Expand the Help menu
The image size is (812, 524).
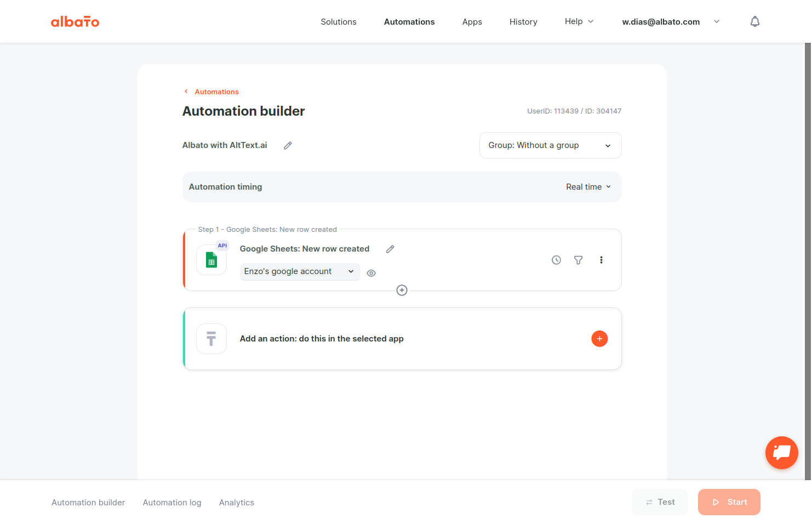pyautogui.click(x=579, y=21)
